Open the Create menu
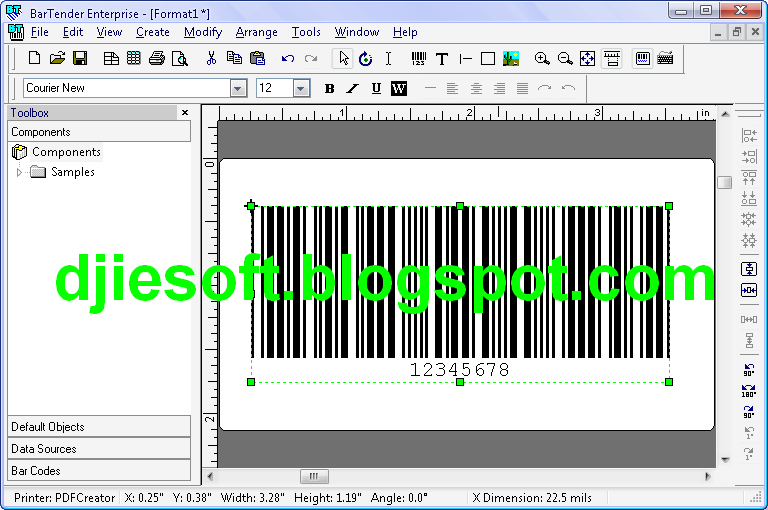The width and height of the screenshot is (768, 510). pos(153,32)
